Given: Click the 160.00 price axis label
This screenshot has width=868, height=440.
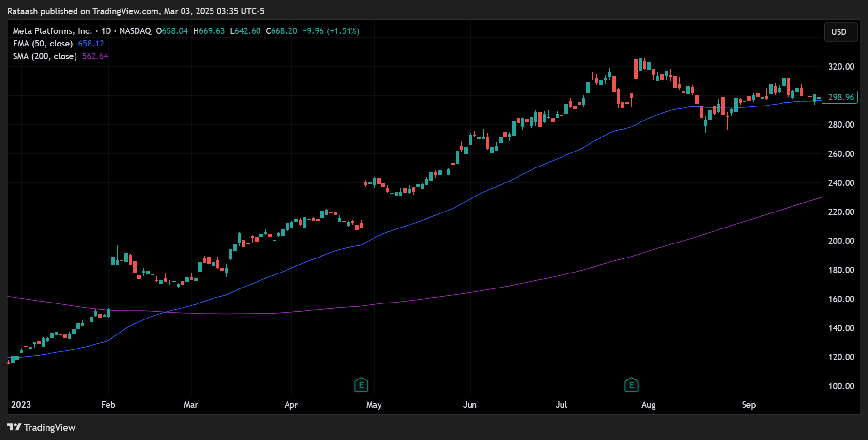Looking at the screenshot, I should (841, 299).
